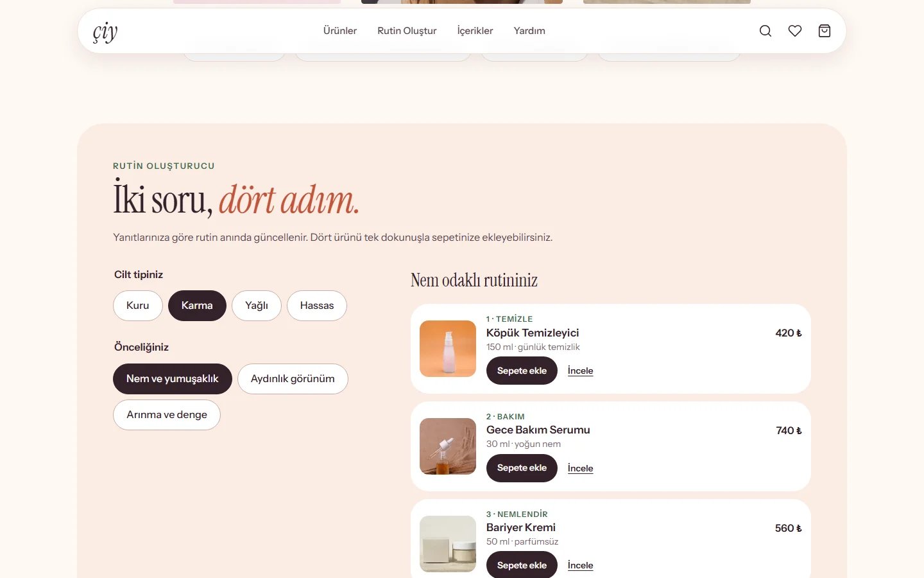Viewport: 924px width, 578px height.
Task: Select Kuru skin type
Action: click(138, 306)
